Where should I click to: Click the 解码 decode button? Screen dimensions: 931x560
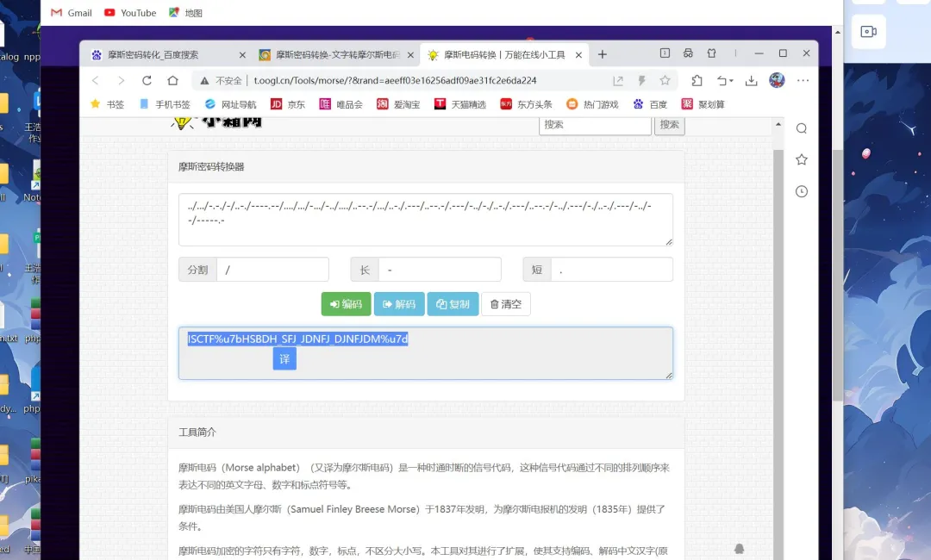[399, 304]
